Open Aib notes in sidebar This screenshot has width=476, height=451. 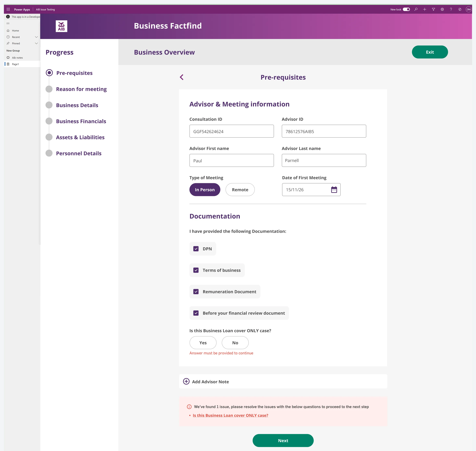click(x=22, y=58)
